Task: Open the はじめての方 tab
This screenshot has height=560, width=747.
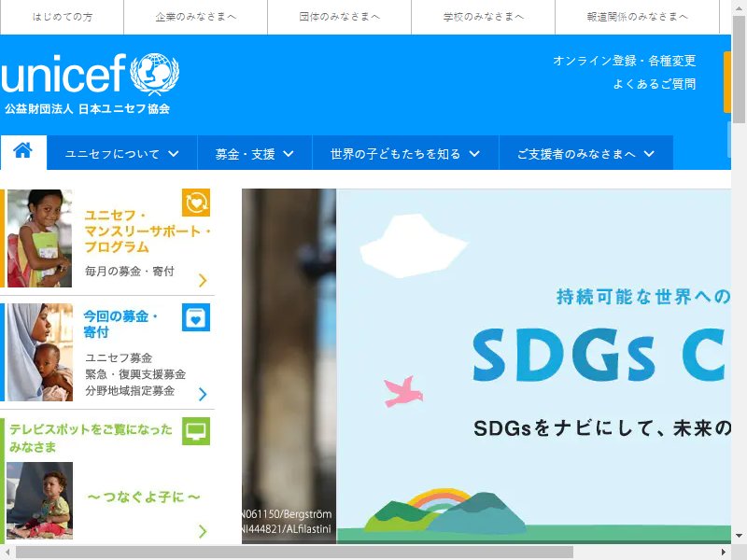Action: coord(62,17)
